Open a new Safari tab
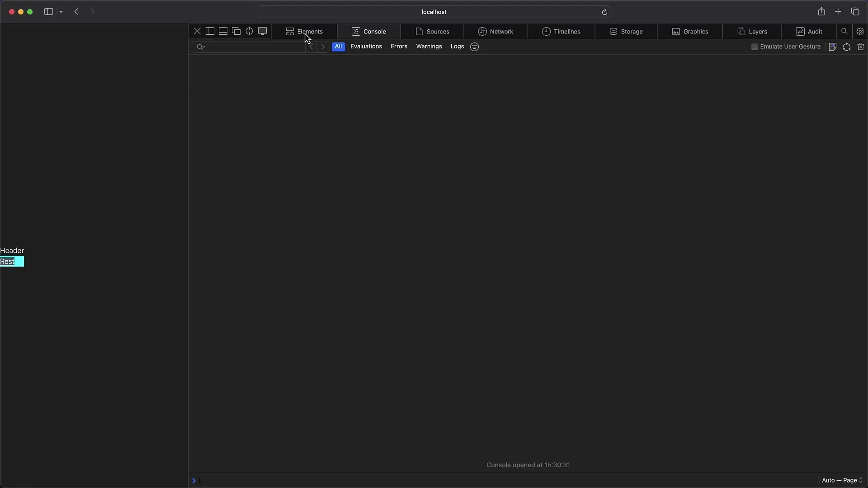Viewport: 868px width, 488px height. pos(838,12)
